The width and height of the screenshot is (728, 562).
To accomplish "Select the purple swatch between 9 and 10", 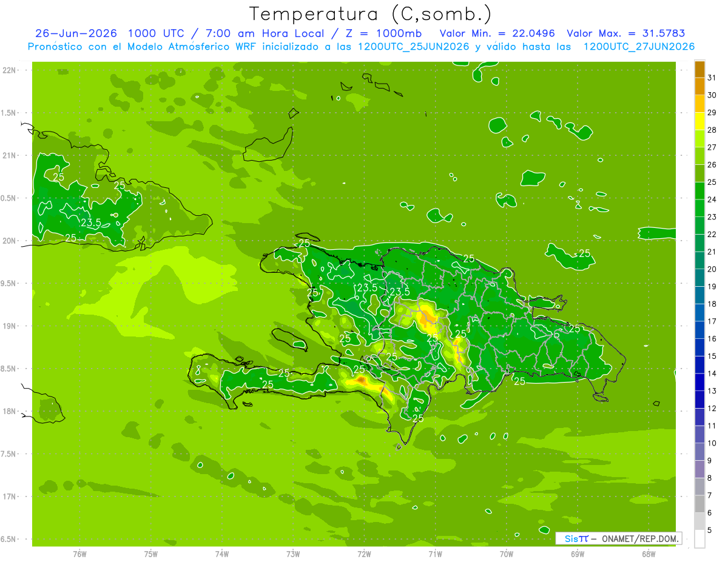I will pos(699,452).
